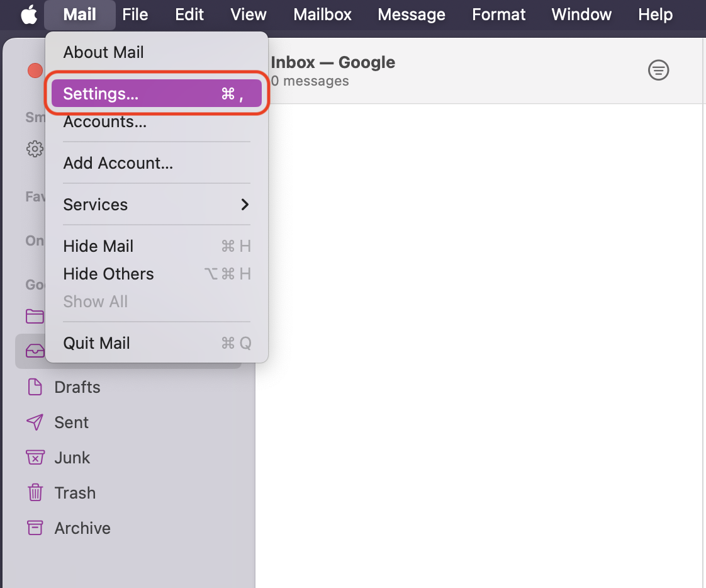
Task: Select the Junk mailbox
Action: pyautogui.click(x=128, y=457)
